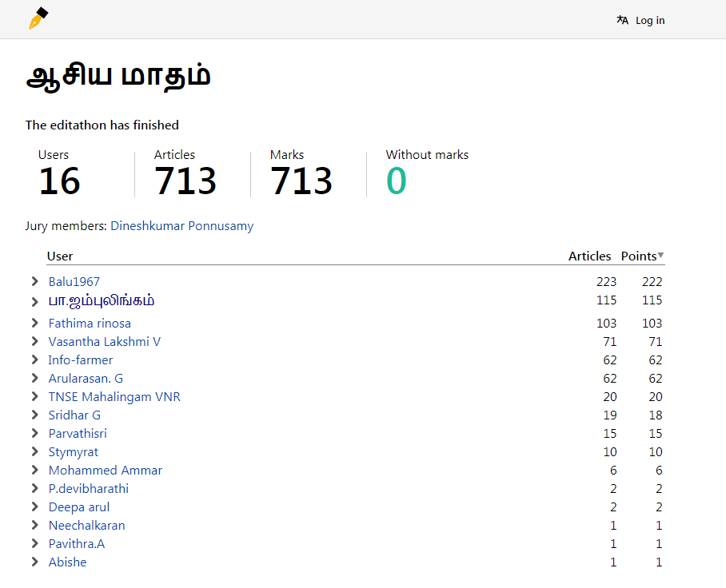Open Parvathisri user link

click(x=78, y=434)
